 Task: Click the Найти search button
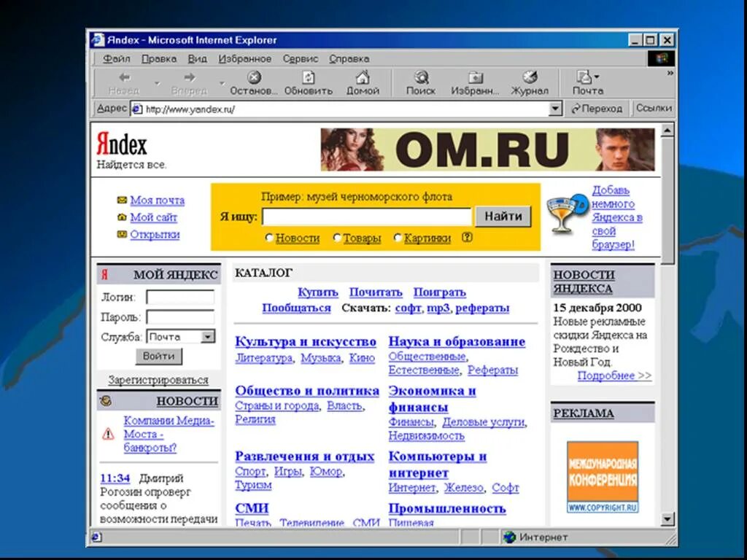[503, 217]
